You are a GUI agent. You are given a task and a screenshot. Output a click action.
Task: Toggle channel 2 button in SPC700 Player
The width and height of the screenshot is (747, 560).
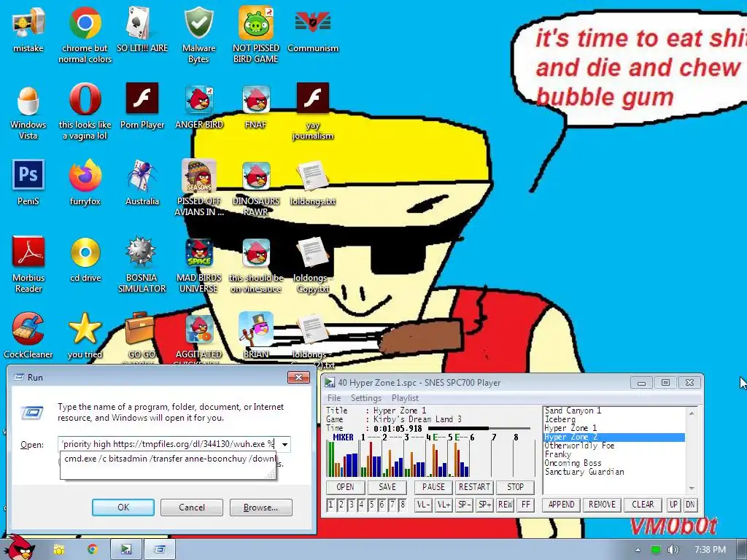point(341,505)
